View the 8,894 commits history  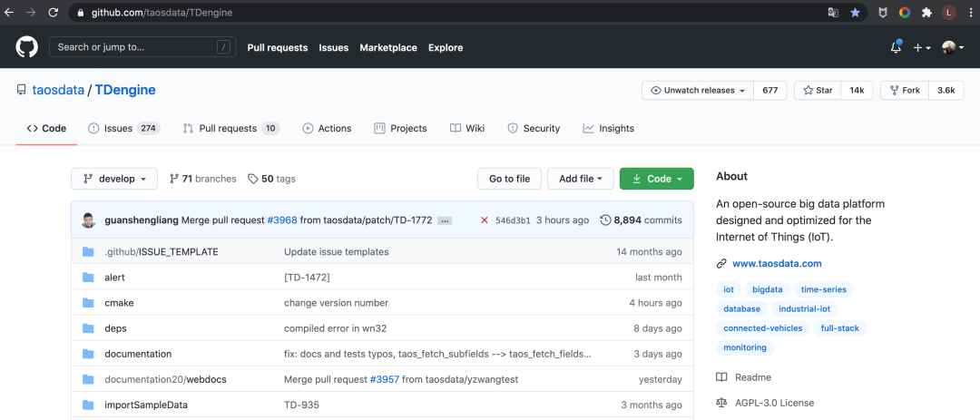point(642,220)
